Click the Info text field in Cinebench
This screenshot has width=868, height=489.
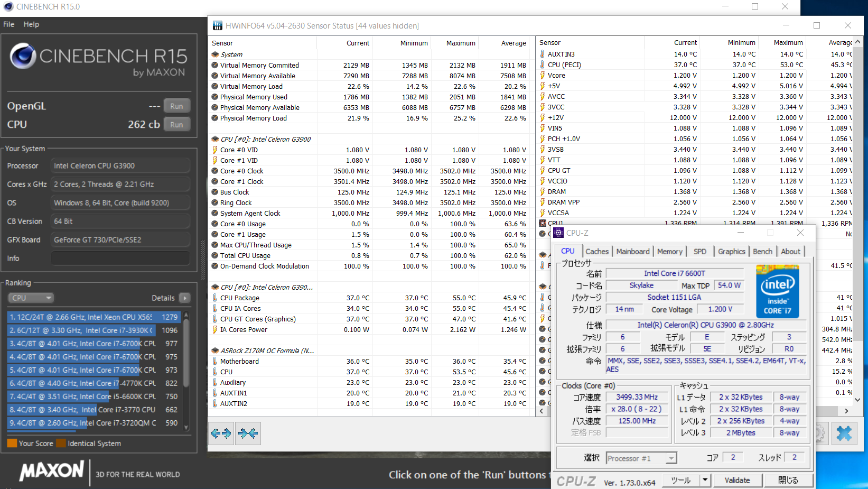click(120, 259)
